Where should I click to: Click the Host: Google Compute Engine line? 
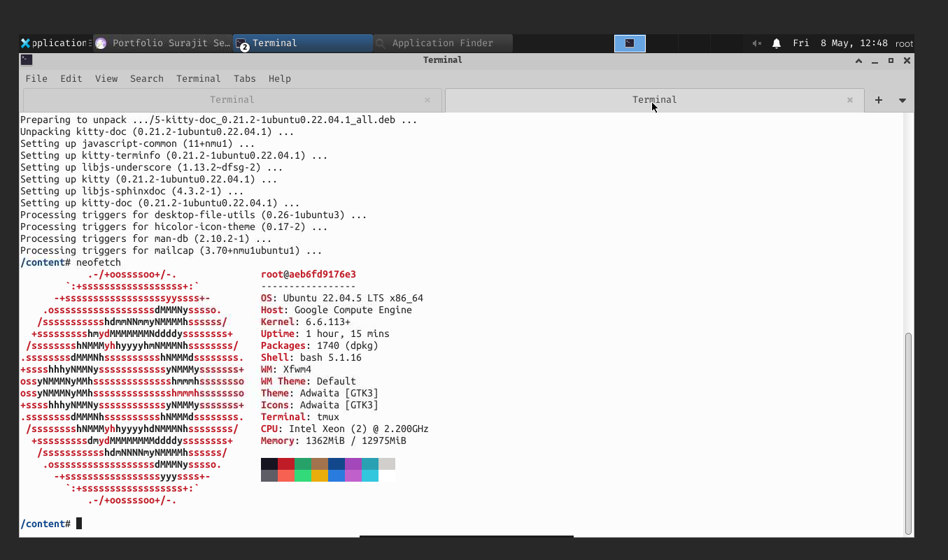(x=337, y=310)
